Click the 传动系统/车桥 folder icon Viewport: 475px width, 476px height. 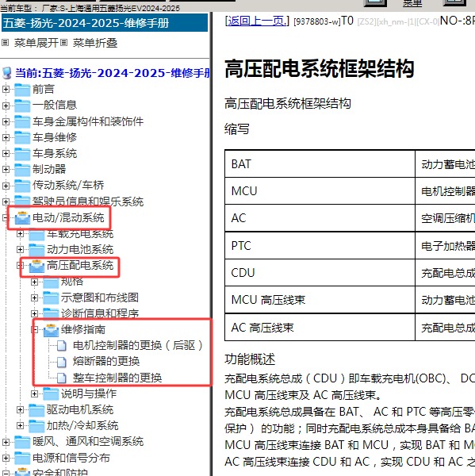[x=22, y=186]
